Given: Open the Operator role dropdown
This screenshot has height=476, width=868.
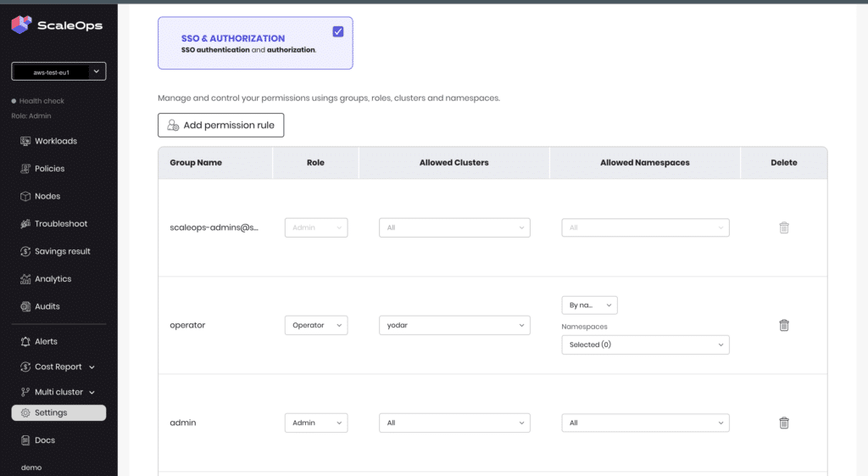Looking at the screenshot, I should coord(315,325).
